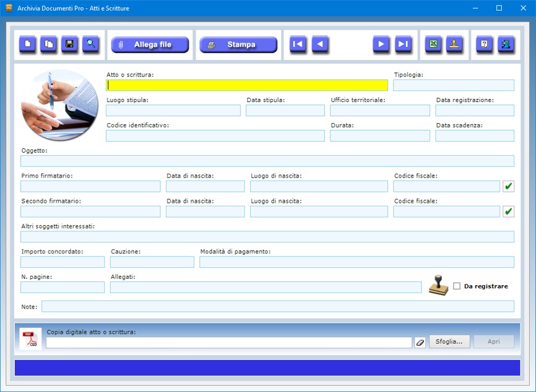This screenshot has height=392, width=536.
Task: Maximize the Archivia Documenti Pro window
Action: pyautogui.click(x=499, y=8)
